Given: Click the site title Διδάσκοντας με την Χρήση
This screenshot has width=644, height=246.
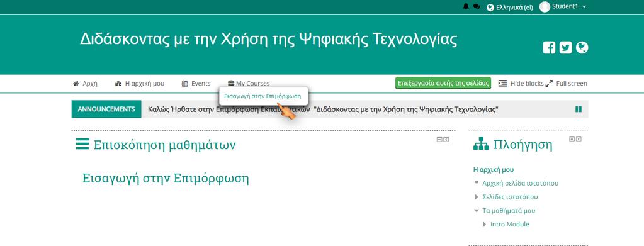Looking at the screenshot, I should 269,40.
